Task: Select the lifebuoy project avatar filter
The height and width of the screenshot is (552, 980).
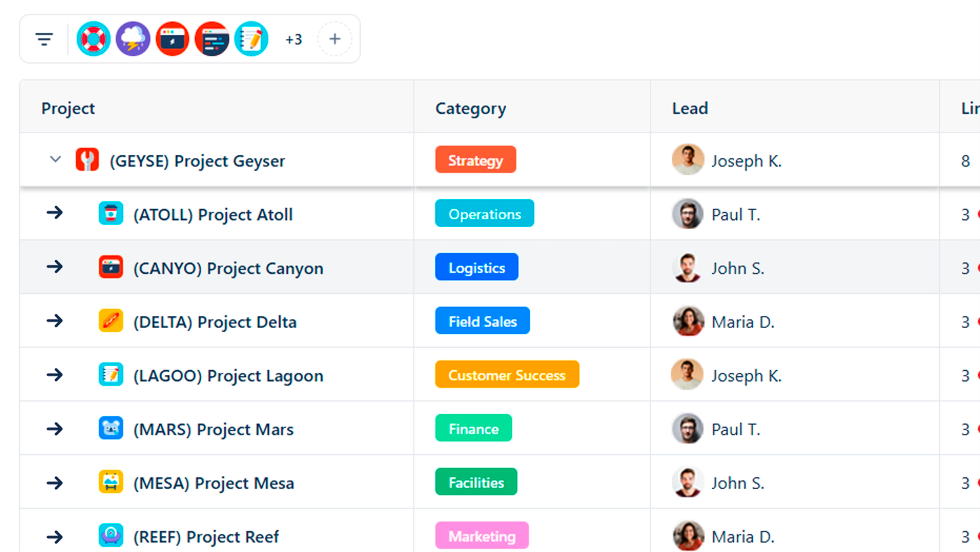Action: coord(93,39)
